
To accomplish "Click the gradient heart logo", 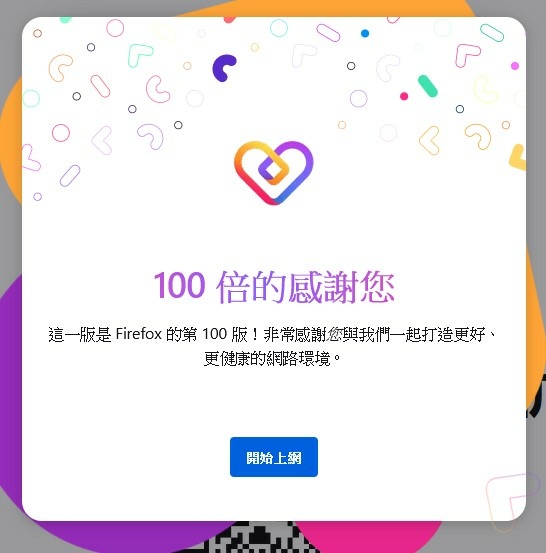I will pos(274,173).
